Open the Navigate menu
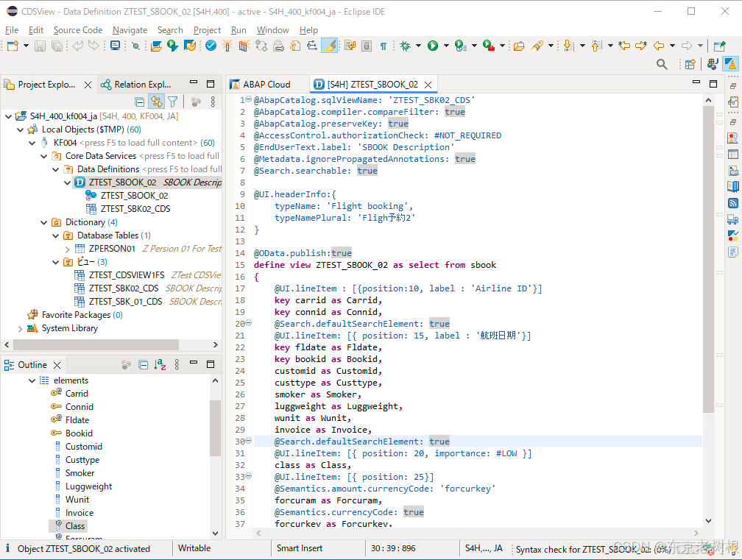This screenshot has height=560, width=742. pyautogui.click(x=130, y=29)
